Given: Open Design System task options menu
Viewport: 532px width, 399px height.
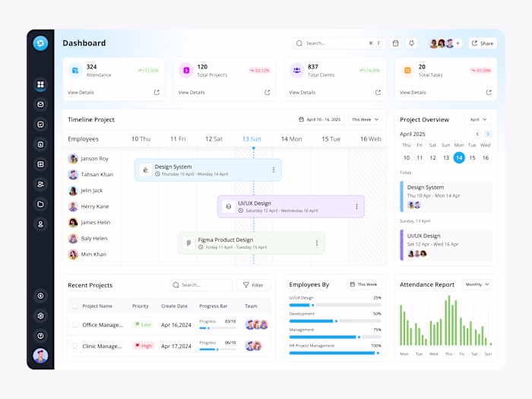Looking at the screenshot, I should (x=274, y=170).
